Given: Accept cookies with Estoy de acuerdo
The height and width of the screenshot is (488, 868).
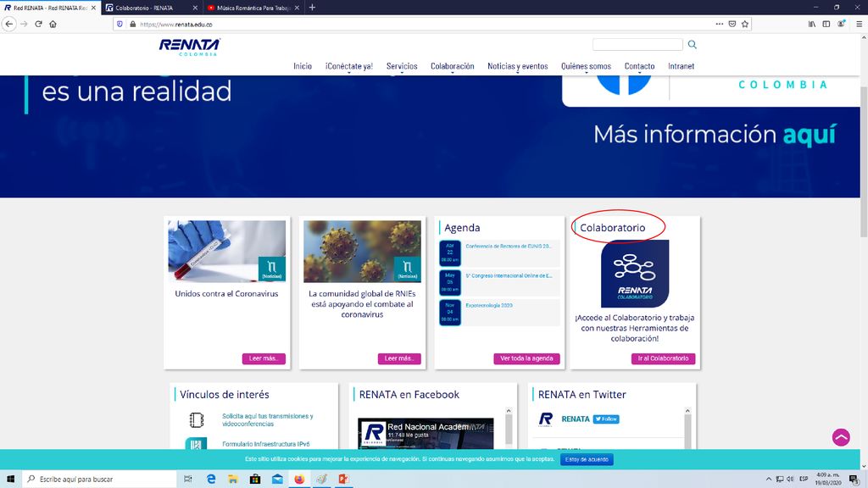Looking at the screenshot, I should point(587,459).
